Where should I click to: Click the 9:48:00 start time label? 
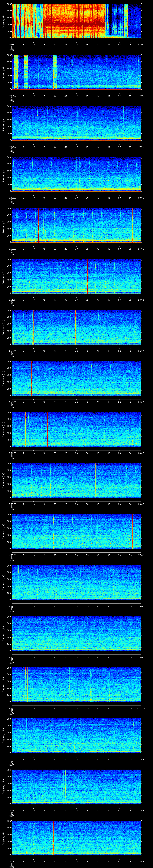(x=12, y=147)
